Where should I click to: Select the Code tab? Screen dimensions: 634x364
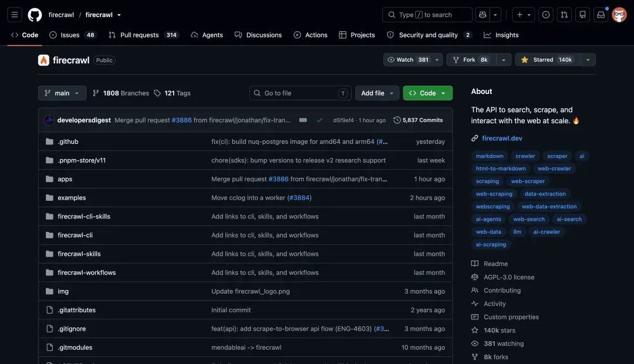(25, 35)
